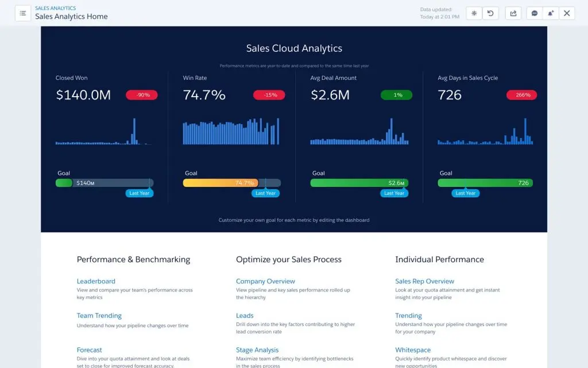Click the sparkle icon in the header toolbar
The width and height of the screenshot is (588, 368).
[474, 13]
